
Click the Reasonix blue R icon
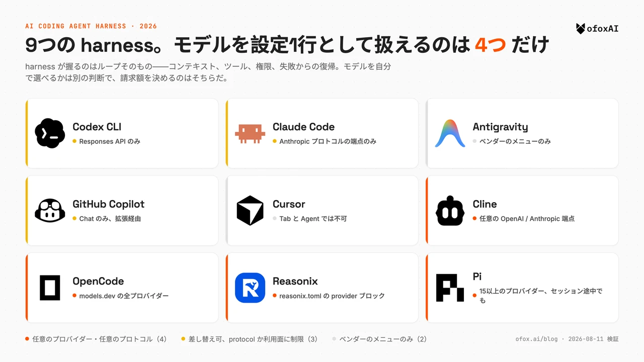[250, 288]
